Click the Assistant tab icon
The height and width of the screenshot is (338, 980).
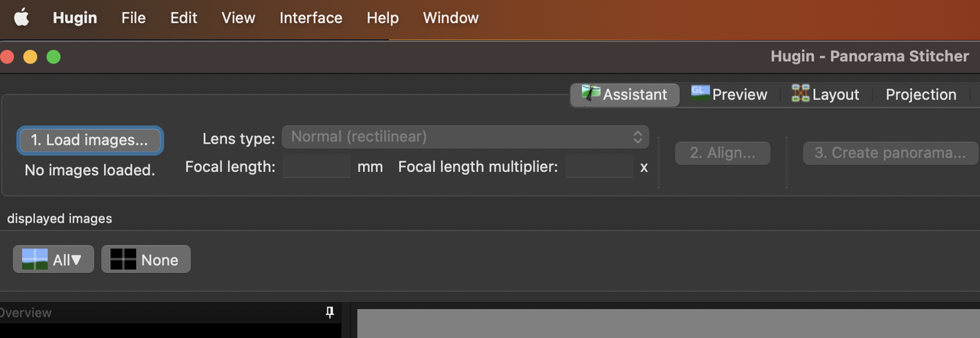click(590, 93)
